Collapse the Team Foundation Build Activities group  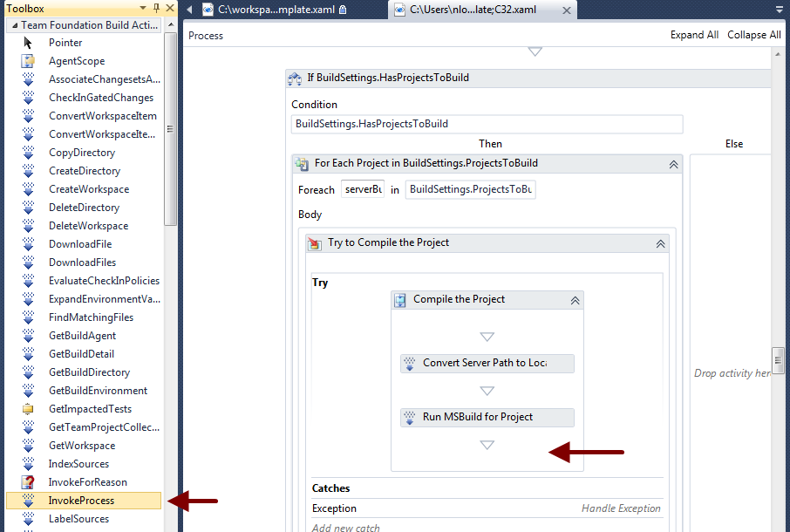(15, 25)
